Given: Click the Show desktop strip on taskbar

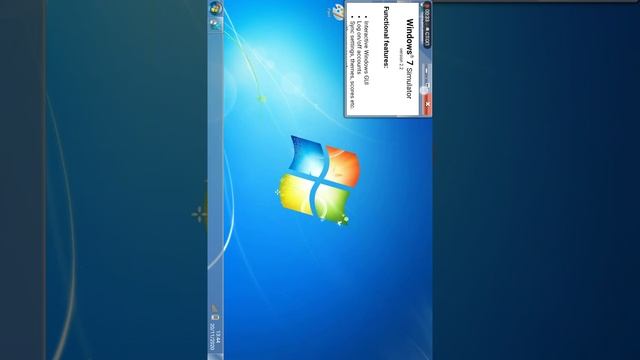Looking at the screenshot, I should pyautogui.click(x=216, y=357).
